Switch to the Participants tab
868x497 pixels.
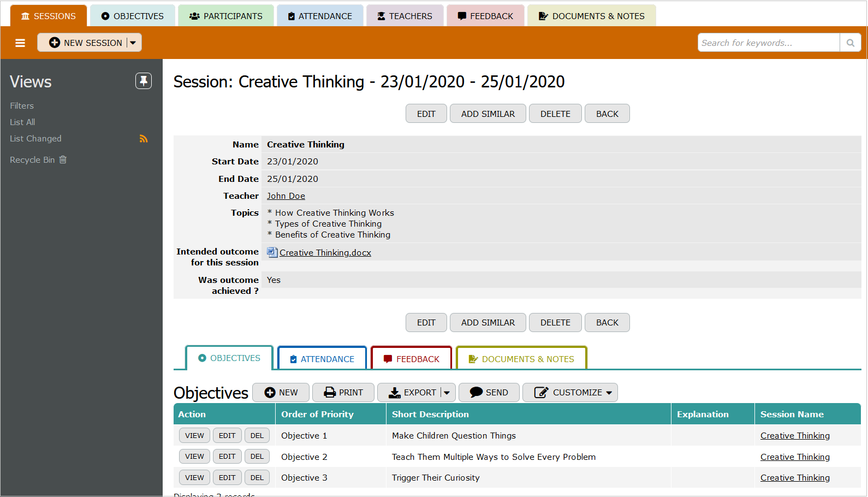coord(225,16)
